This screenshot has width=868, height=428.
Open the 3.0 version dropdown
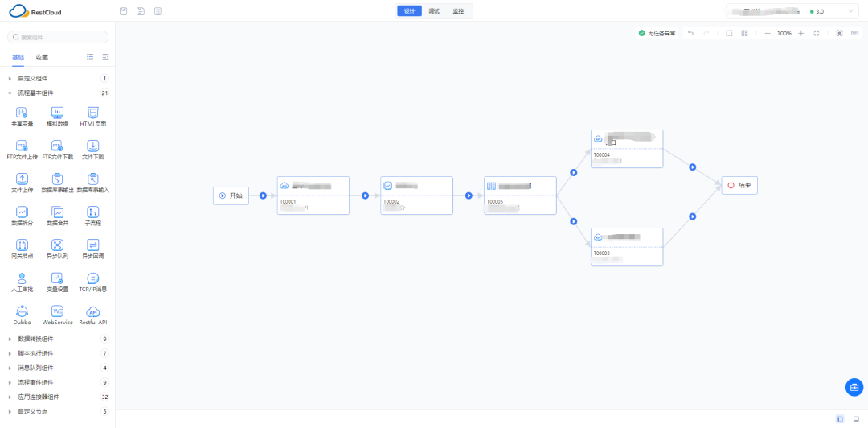tap(833, 11)
